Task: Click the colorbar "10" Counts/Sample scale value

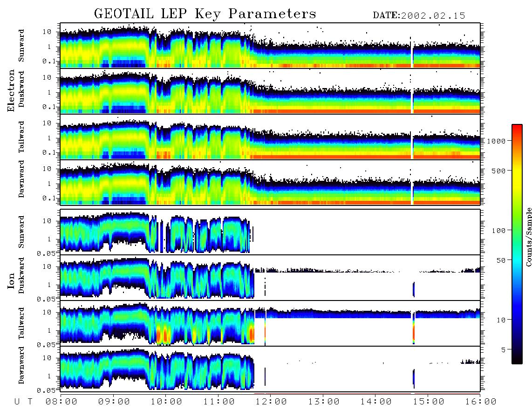Action: [x=501, y=320]
